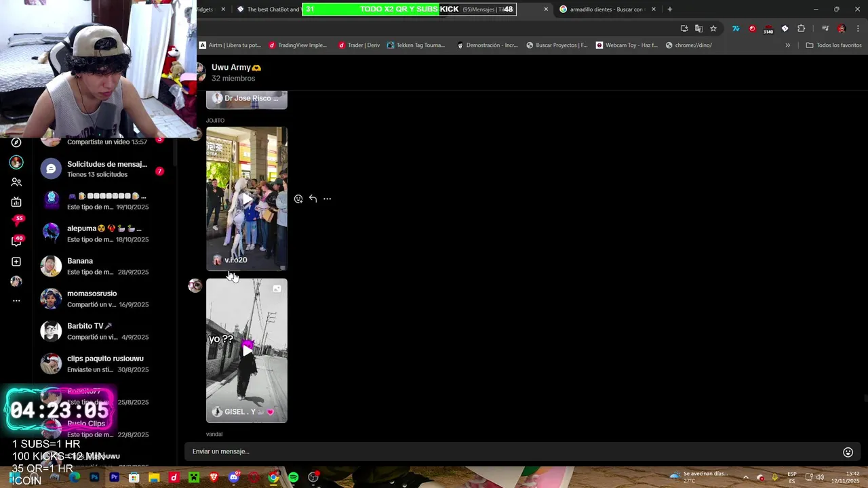Screen dimensions: 868x488
Task: Close the armadillo dientes tab
Action: point(654,9)
